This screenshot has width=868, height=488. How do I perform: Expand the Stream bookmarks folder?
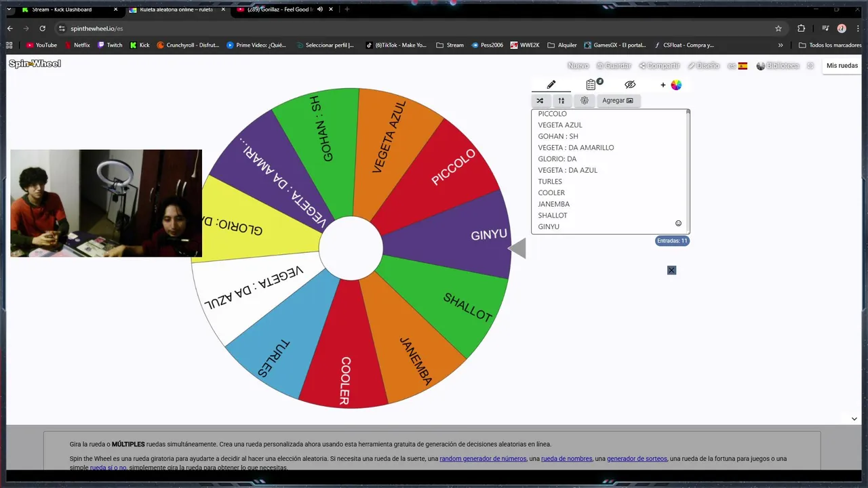450,45
